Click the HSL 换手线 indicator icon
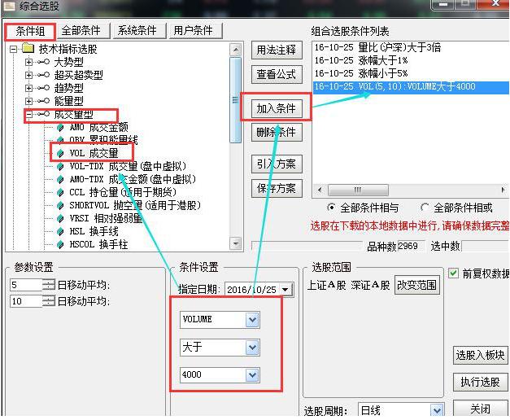The width and height of the screenshot is (510, 420). pos(60,231)
